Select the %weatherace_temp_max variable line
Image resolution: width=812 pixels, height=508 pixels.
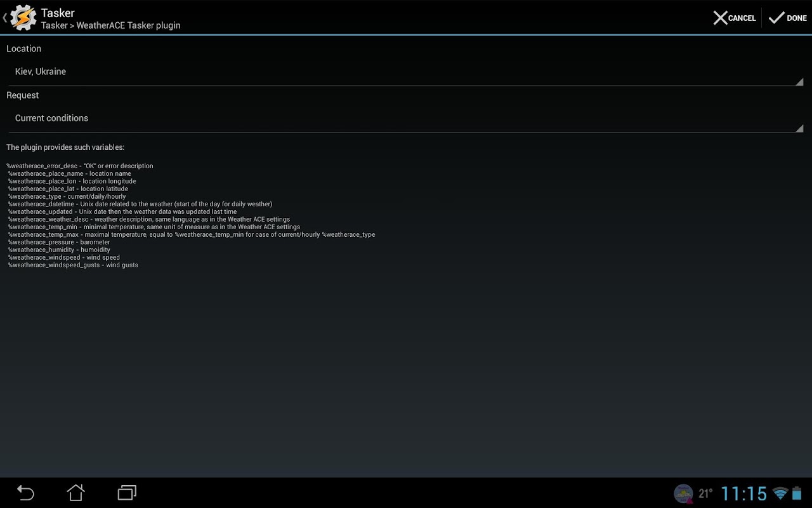[192, 234]
